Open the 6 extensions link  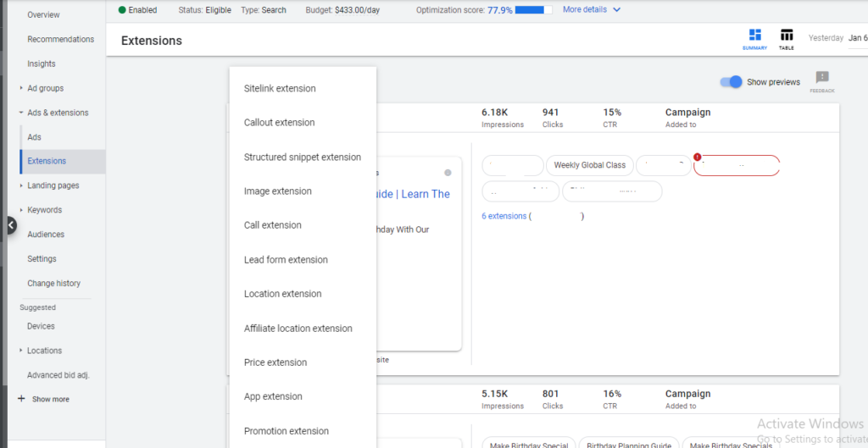(x=504, y=216)
